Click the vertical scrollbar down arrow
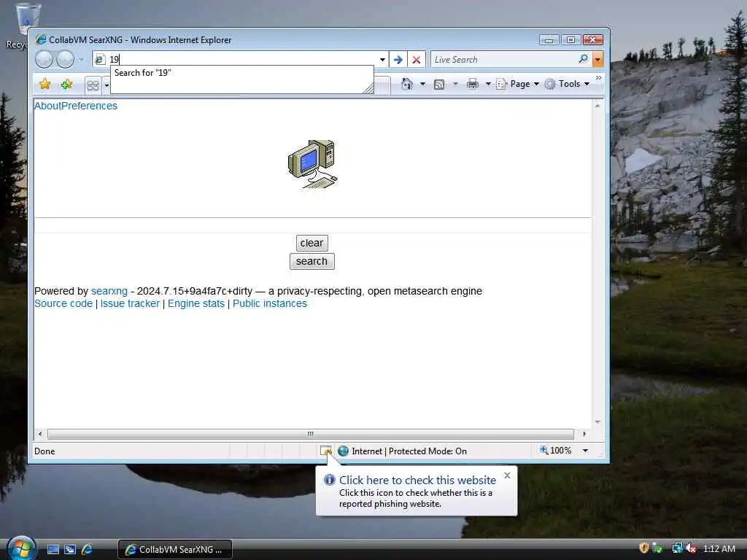 coord(597,422)
